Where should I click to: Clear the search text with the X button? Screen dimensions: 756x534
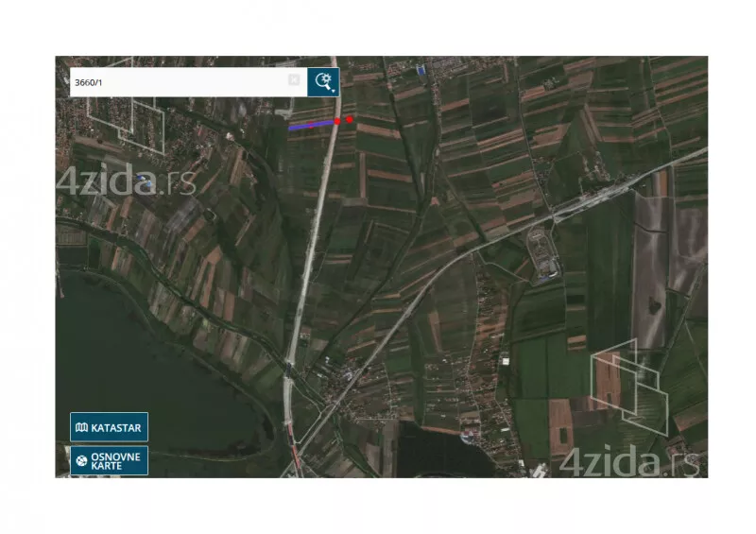[x=294, y=80]
